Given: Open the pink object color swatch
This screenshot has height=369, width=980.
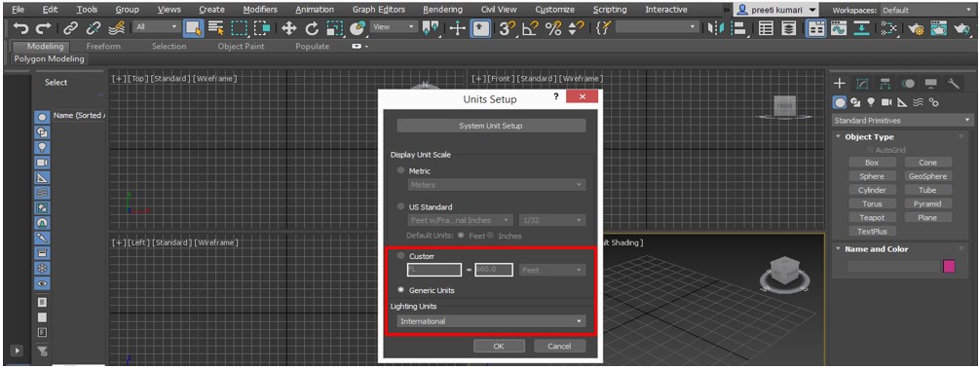Looking at the screenshot, I should [x=950, y=267].
